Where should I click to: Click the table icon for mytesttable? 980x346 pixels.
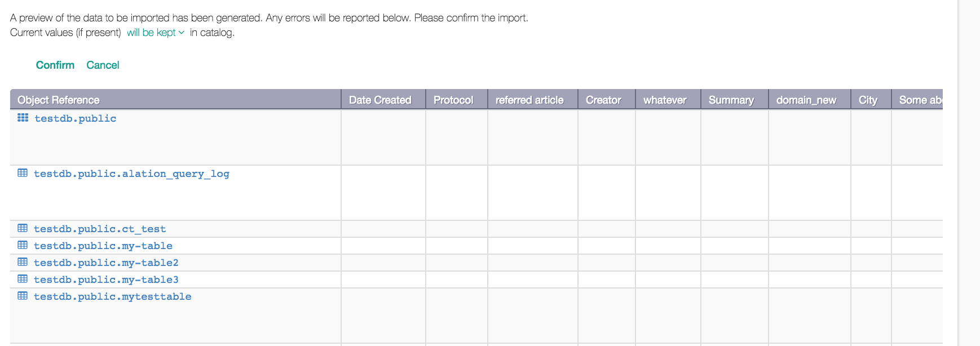coord(23,295)
